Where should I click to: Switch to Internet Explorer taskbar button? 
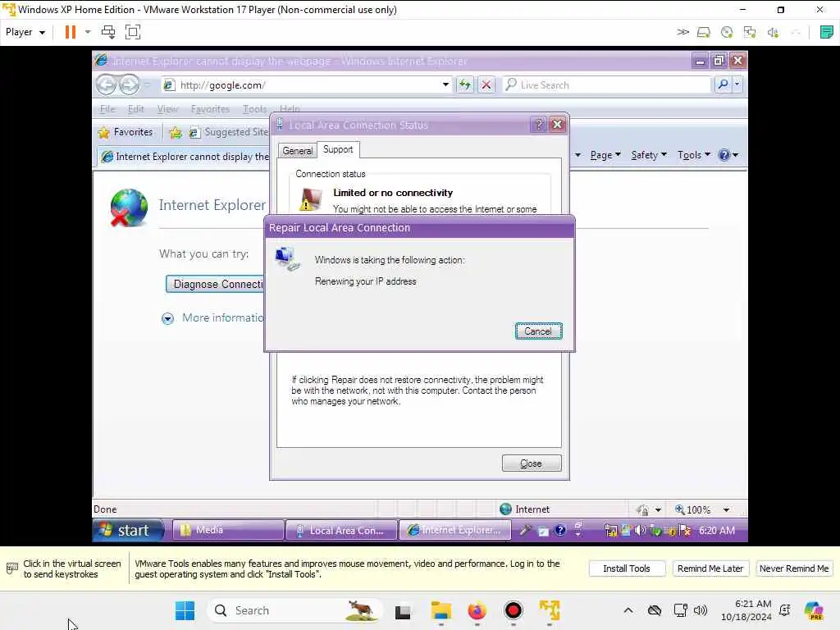click(454, 531)
